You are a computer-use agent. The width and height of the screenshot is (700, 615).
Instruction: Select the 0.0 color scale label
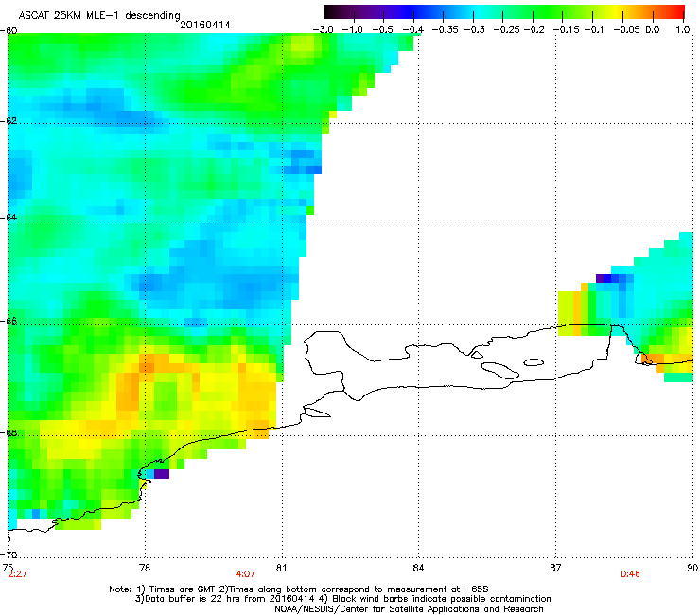click(x=653, y=30)
